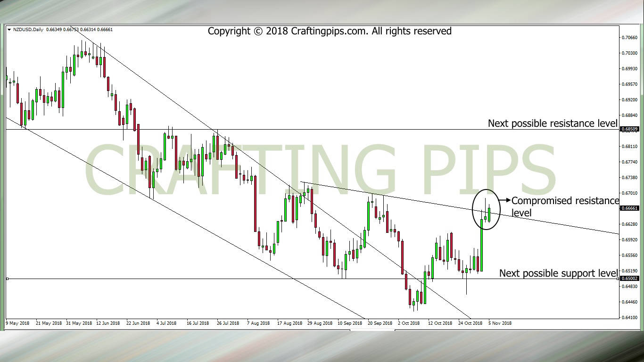The width and height of the screenshot is (644, 362).
Task: Select the 'Next possible resistance level' label
Action: 553,123
